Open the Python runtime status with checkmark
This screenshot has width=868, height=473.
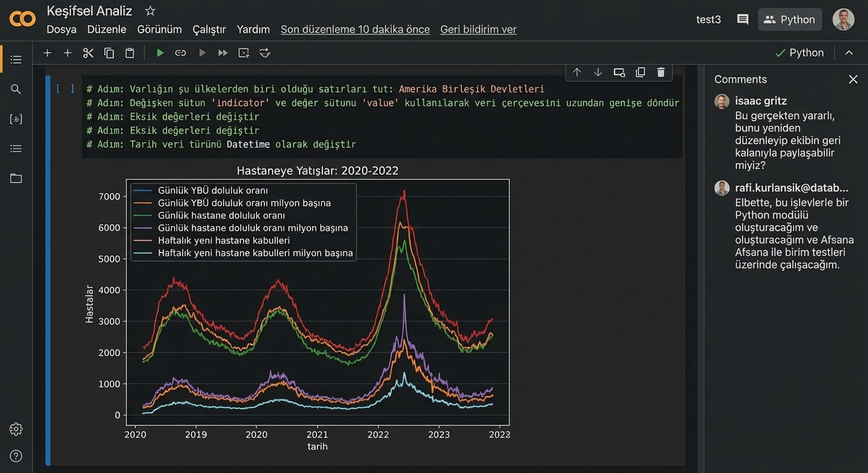[800, 53]
